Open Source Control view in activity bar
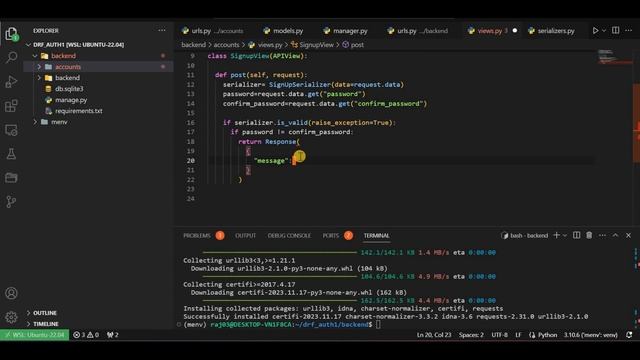 coord(11,202)
